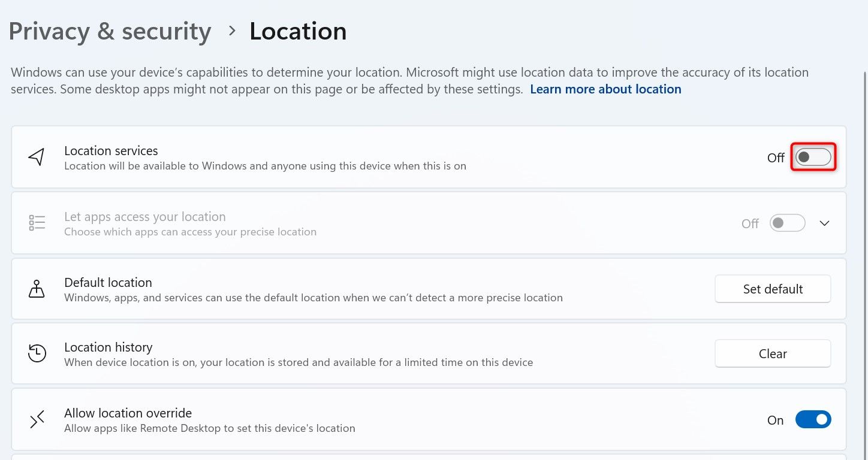This screenshot has height=460, width=868.
Task: Click the Location services row title
Action: pyautogui.click(x=111, y=151)
